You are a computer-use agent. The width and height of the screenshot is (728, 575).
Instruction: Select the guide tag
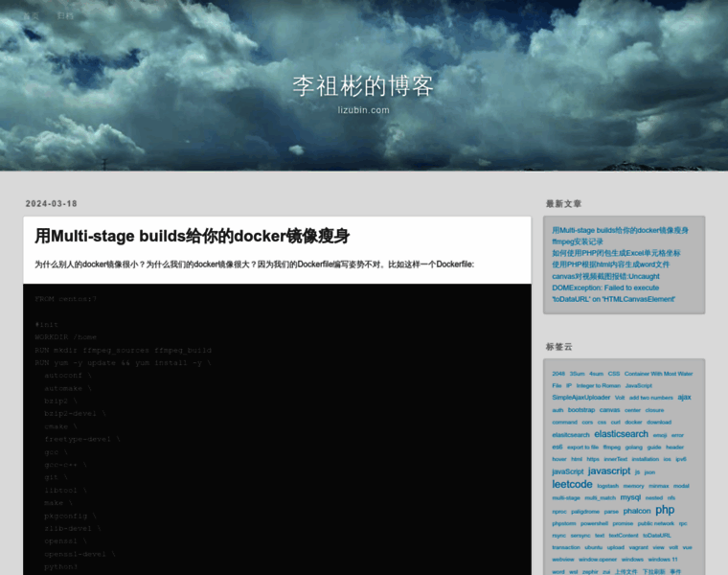pyautogui.click(x=654, y=448)
